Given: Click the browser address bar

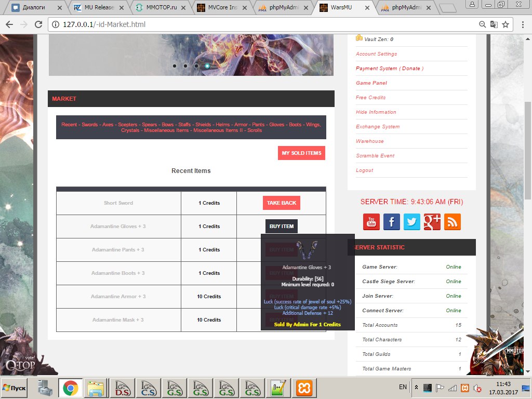Looking at the screenshot, I should coord(260,24).
